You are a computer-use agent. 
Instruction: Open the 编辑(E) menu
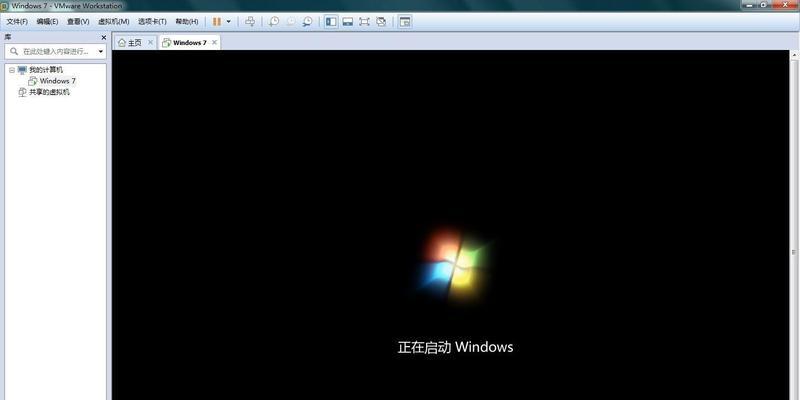(x=47, y=22)
